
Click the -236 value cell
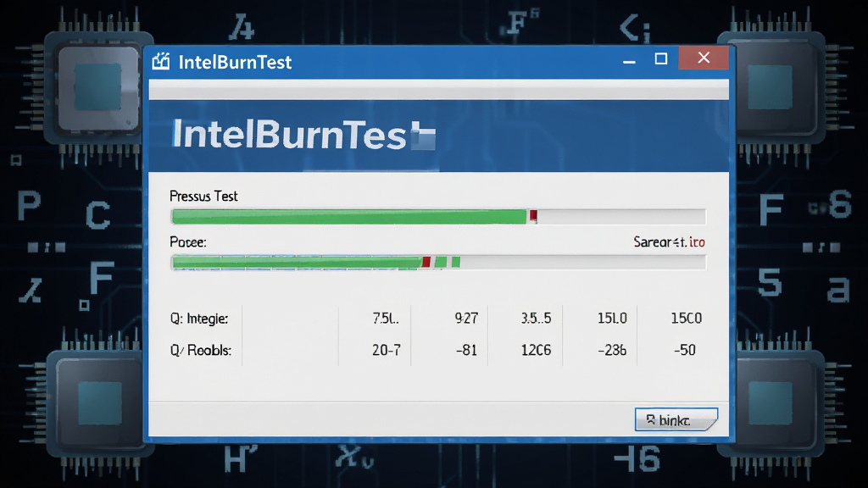612,350
